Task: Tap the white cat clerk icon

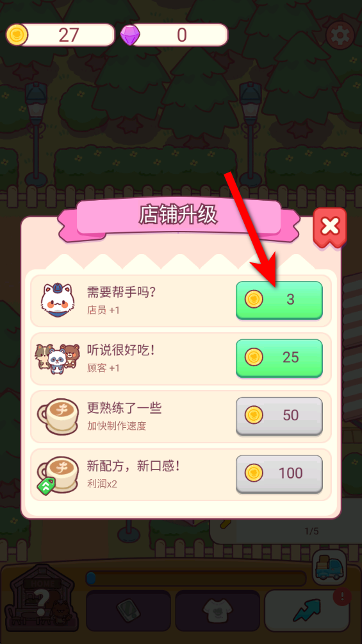Action: (x=57, y=300)
